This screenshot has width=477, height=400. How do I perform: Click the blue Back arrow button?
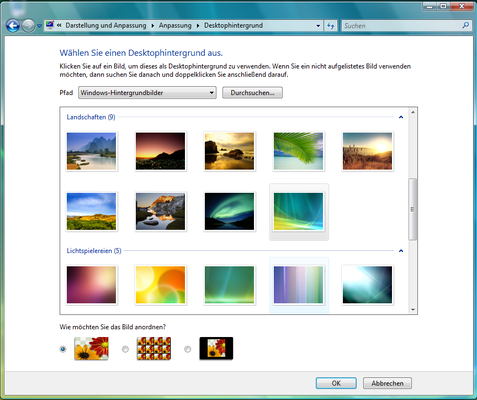(13, 26)
